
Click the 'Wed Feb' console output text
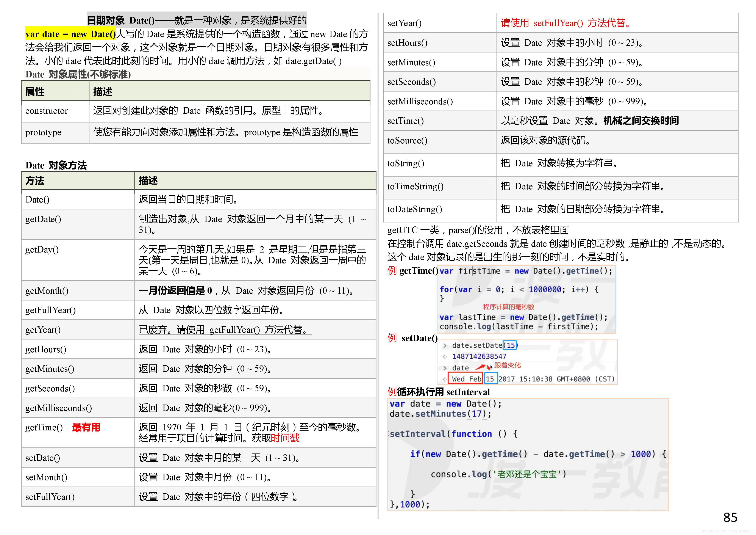point(467,379)
